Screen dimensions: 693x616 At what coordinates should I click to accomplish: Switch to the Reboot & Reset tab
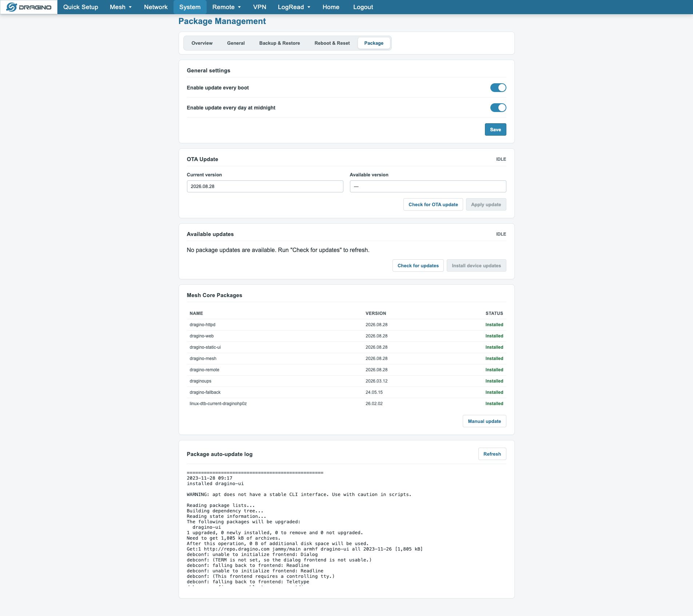332,43
